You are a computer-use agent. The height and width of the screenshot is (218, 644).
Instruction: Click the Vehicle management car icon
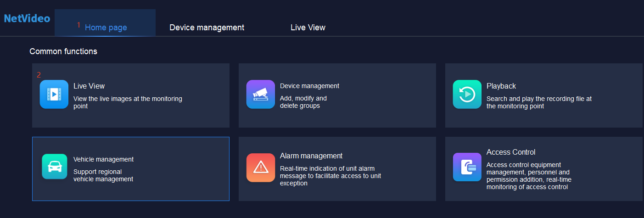55,167
